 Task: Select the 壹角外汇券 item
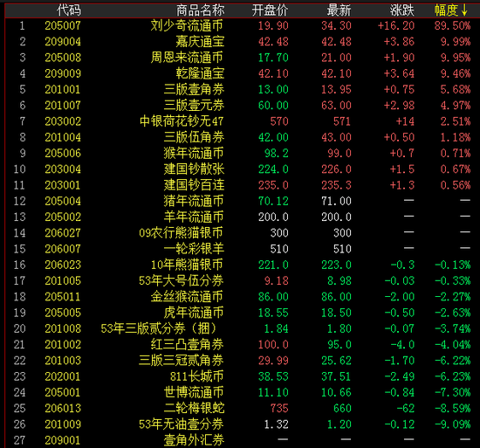[194, 440]
